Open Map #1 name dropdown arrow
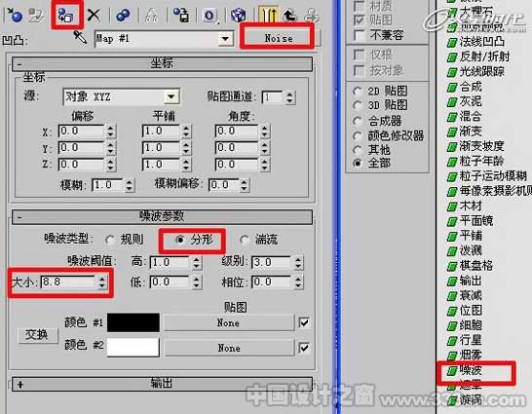This screenshot has height=414, width=532. pos(225,39)
